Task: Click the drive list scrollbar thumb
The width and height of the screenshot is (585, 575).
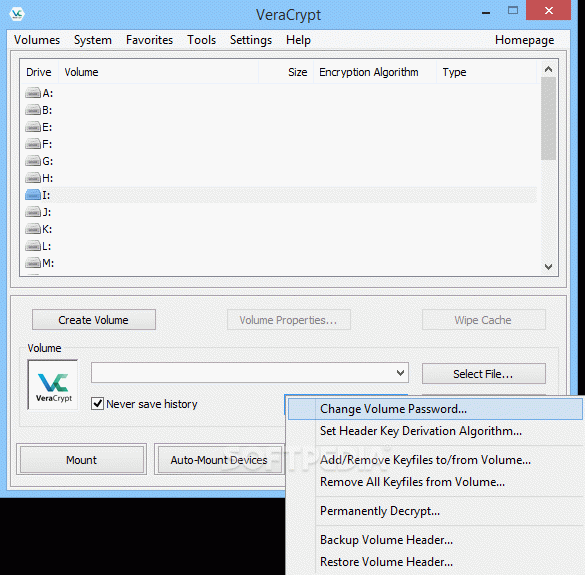Action: pyautogui.click(x=548, y=119)
